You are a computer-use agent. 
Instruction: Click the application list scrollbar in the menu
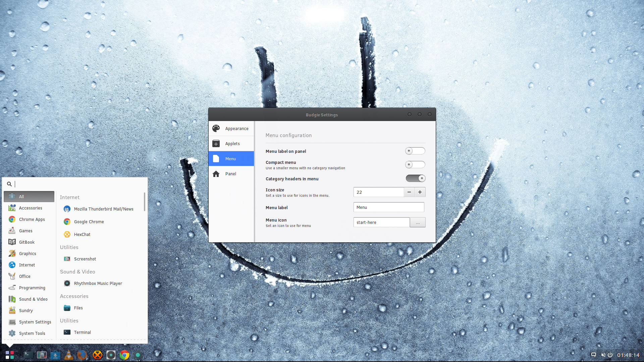(145, 202)
